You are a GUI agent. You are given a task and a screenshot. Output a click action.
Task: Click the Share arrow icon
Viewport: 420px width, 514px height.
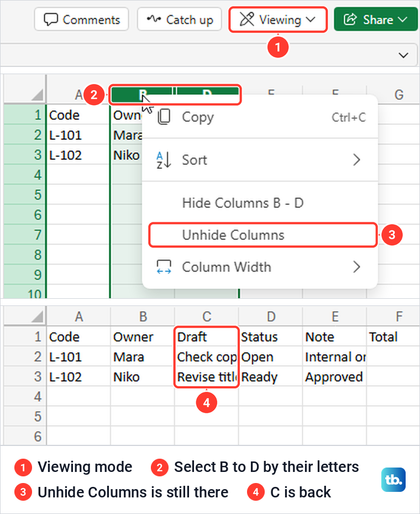350,19
